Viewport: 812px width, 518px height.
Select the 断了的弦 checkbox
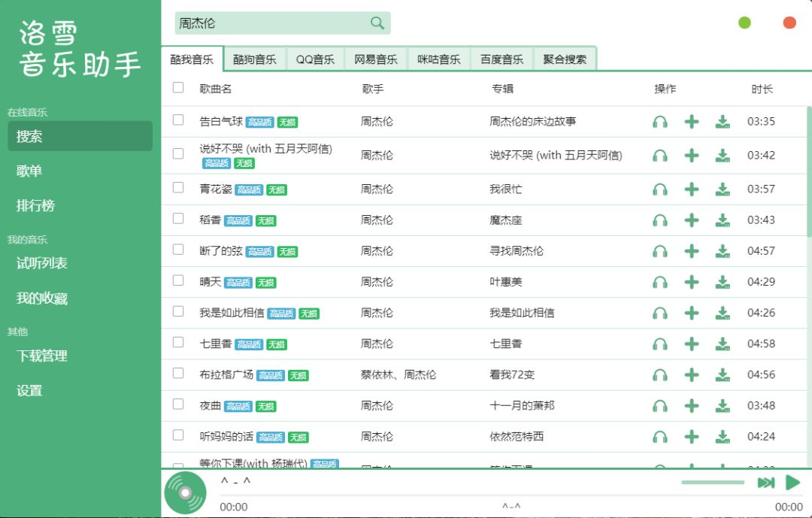[x=178, y=250]
